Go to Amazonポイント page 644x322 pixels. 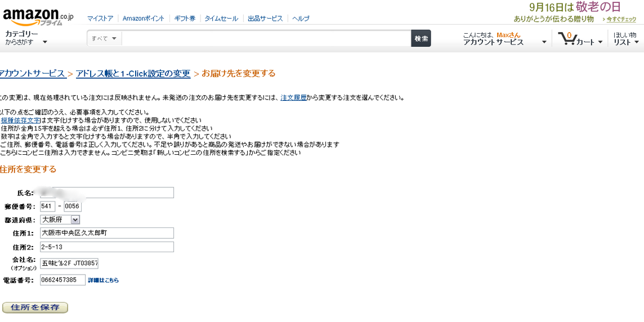pyautogui.click(x=144, y=19)
